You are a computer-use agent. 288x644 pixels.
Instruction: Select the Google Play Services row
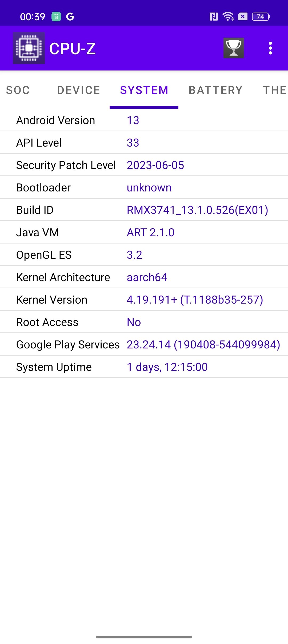tap(144, 344)
